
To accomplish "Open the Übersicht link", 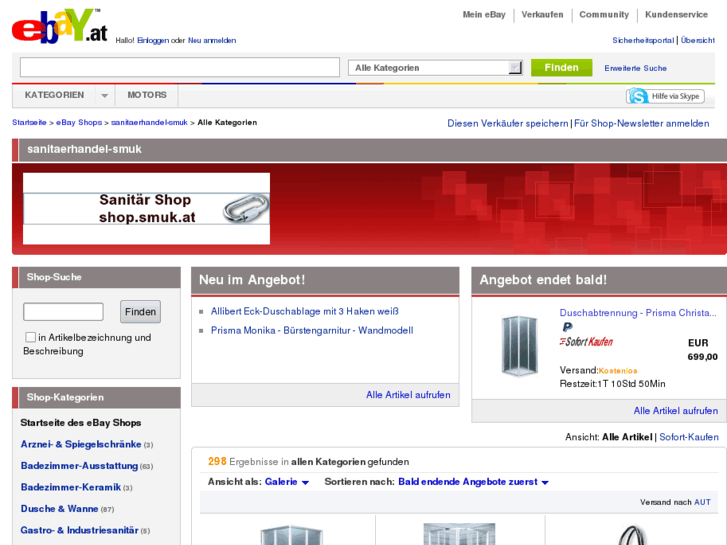I will (698, 40).
